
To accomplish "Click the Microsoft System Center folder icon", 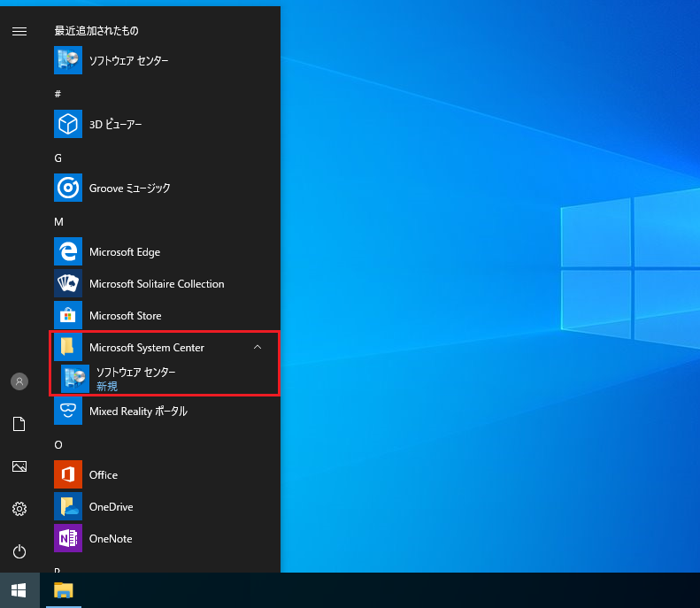I will (68, 347).
